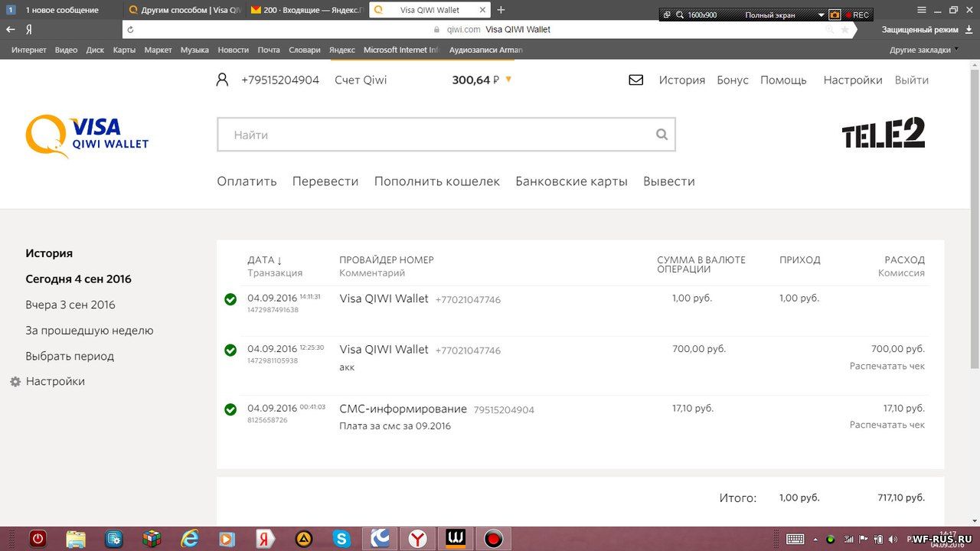Screen dimensions: 980x551
Task: Click the user profile icon beside the phone number
Action: click(x=222, y=80)
